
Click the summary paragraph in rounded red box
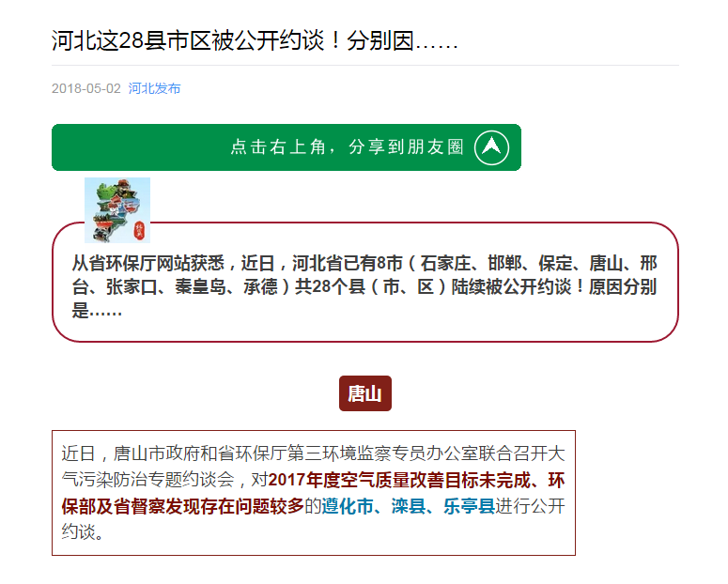pyautogui.click(x=364, y=286)
